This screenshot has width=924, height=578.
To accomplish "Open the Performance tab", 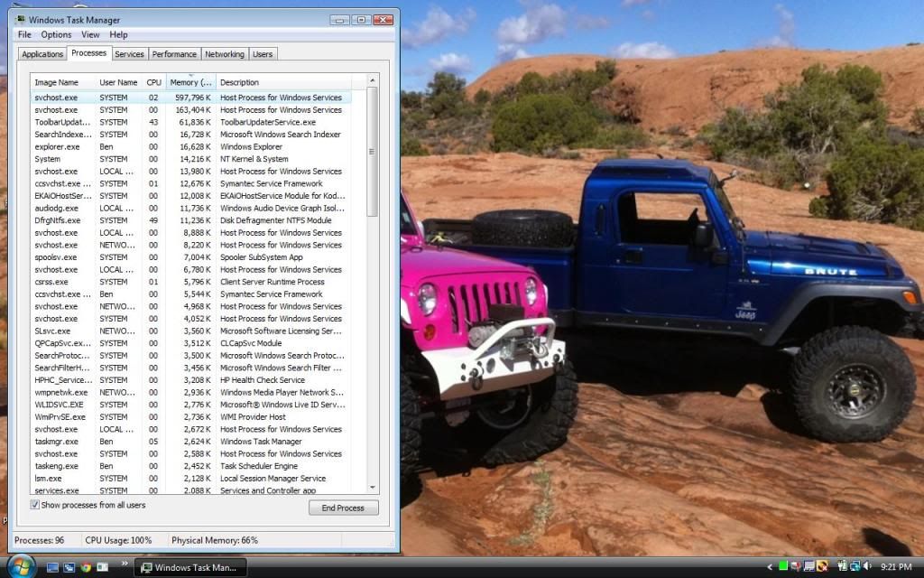I will pyautogui.click(x=174, y=54).
